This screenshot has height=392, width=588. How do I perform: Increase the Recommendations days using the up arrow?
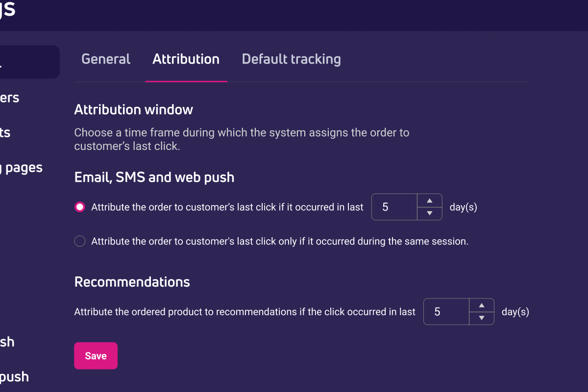[482, 304]
